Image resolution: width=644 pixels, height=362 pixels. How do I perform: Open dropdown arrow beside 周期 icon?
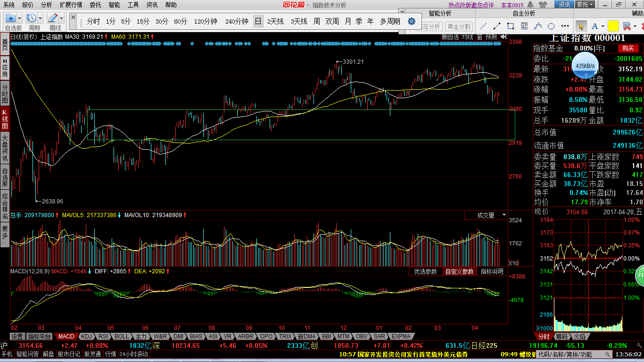click(41, 18)
